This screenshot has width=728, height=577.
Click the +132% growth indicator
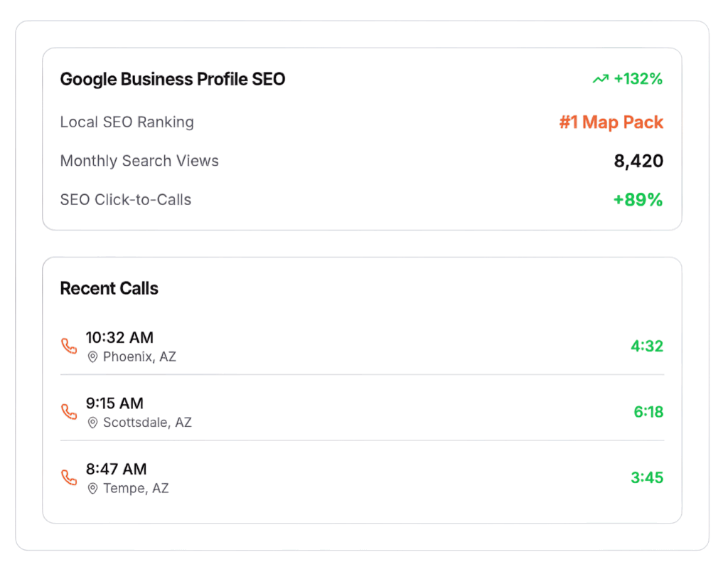638,79
